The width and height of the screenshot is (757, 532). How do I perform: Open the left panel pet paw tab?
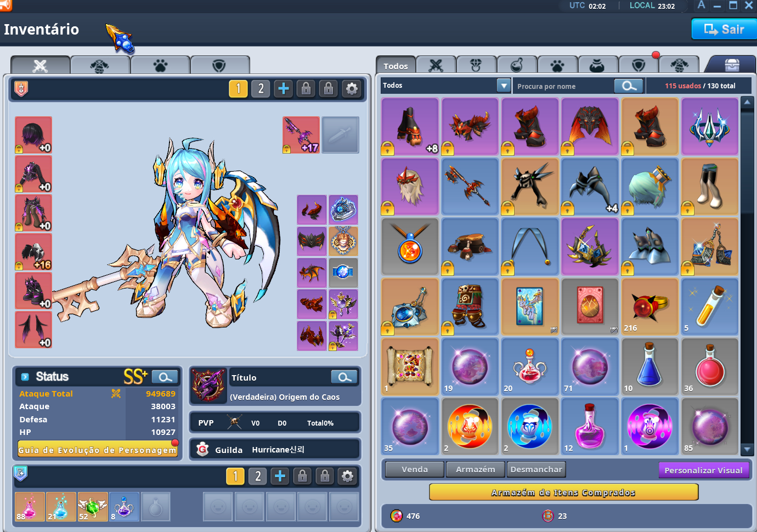pyautogui.click(x=160, y=65)
